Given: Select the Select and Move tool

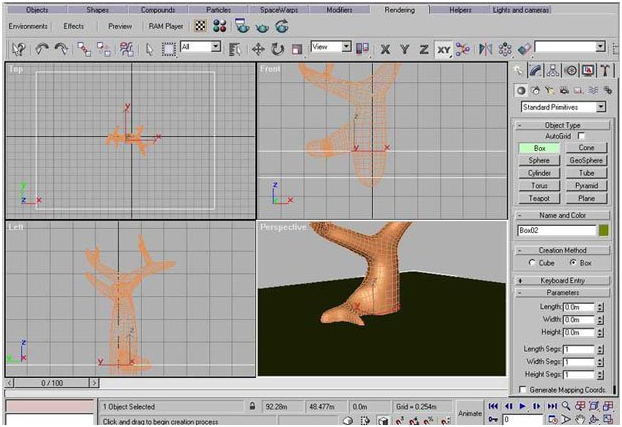Looking at the screenshot, I should [258, 50].
